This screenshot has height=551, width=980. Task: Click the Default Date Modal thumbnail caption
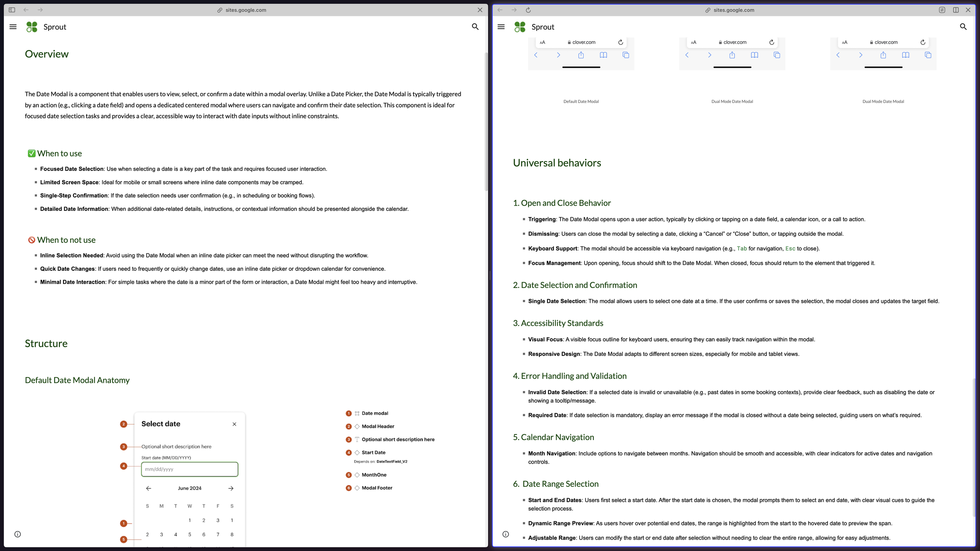pyautogui.click(x=581, y=101)
